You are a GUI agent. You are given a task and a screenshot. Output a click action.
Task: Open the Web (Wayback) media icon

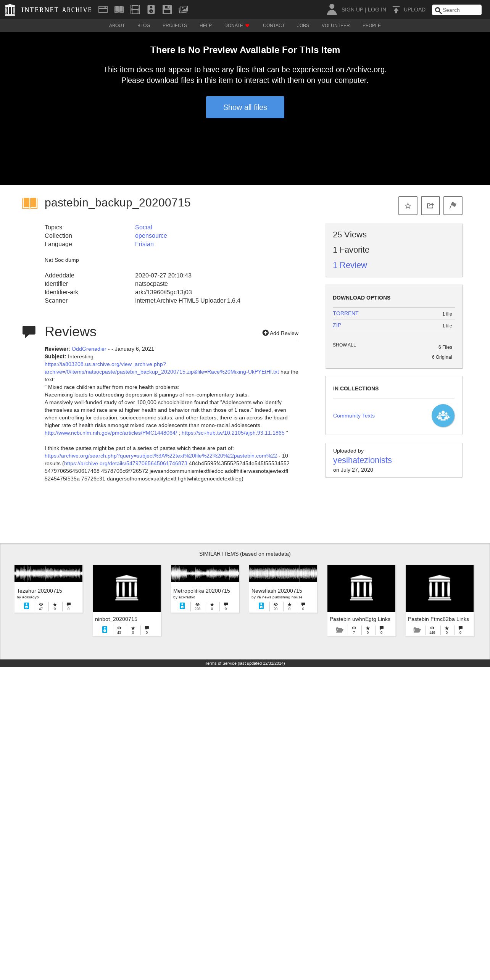[x=103, y=10]
